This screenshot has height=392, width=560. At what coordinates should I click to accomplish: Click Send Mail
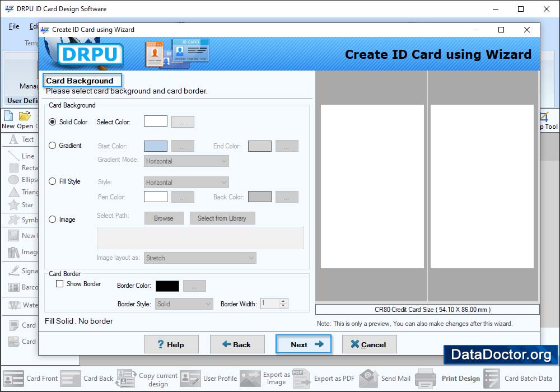[x=385, y=379]
